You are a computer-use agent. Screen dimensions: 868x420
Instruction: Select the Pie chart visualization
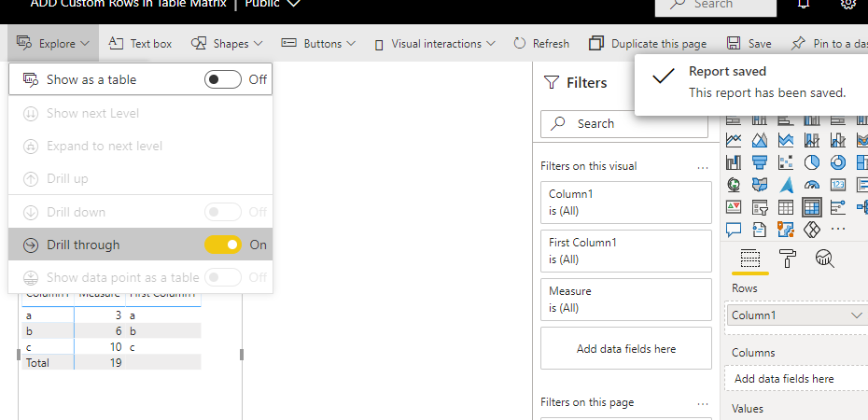tap(812, 162)
